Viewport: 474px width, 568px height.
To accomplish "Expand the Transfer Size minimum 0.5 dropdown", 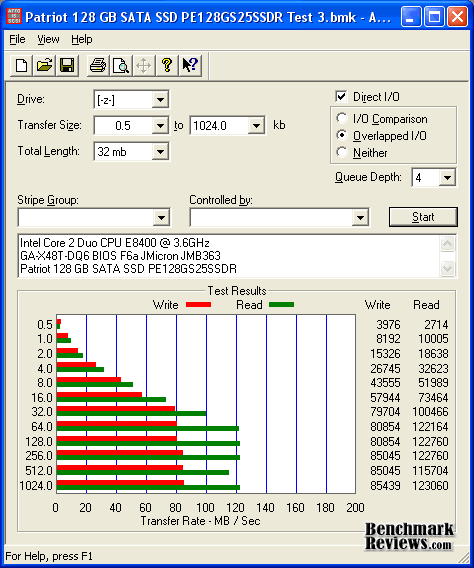I will click(x=160, y=126).
